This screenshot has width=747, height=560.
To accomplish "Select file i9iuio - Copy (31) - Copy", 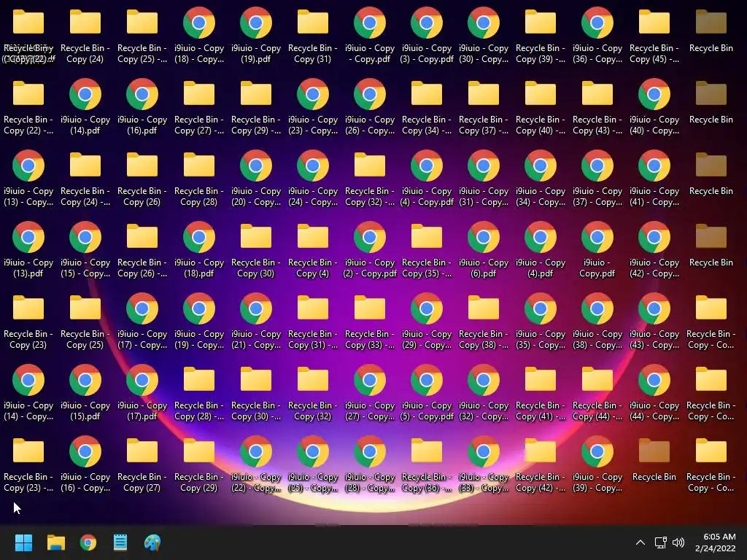I will pos(484,179).
